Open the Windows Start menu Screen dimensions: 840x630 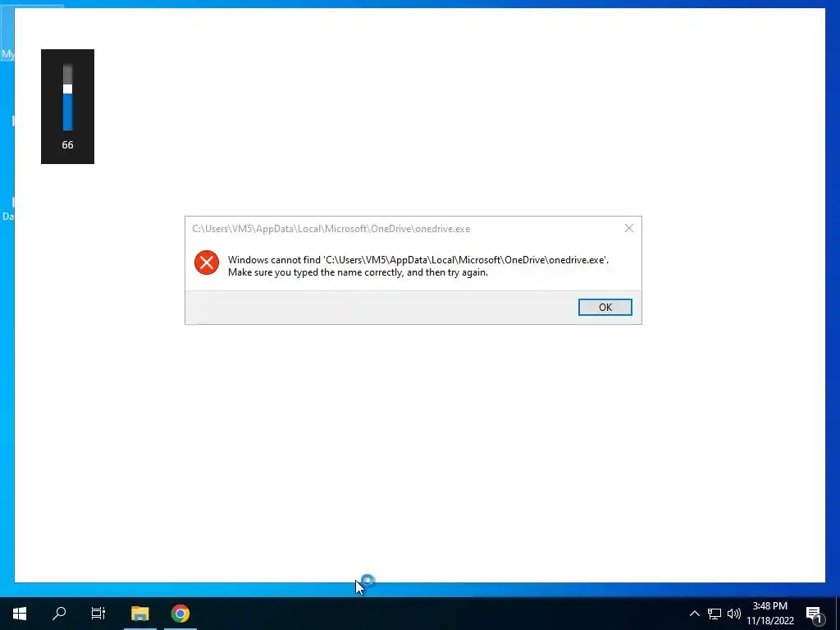tap(20, 614)
